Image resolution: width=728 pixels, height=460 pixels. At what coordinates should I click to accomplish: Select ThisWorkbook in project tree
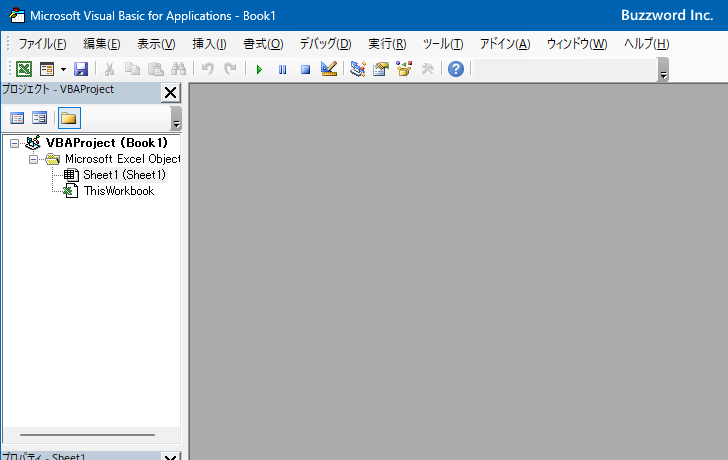pos(119,191)
